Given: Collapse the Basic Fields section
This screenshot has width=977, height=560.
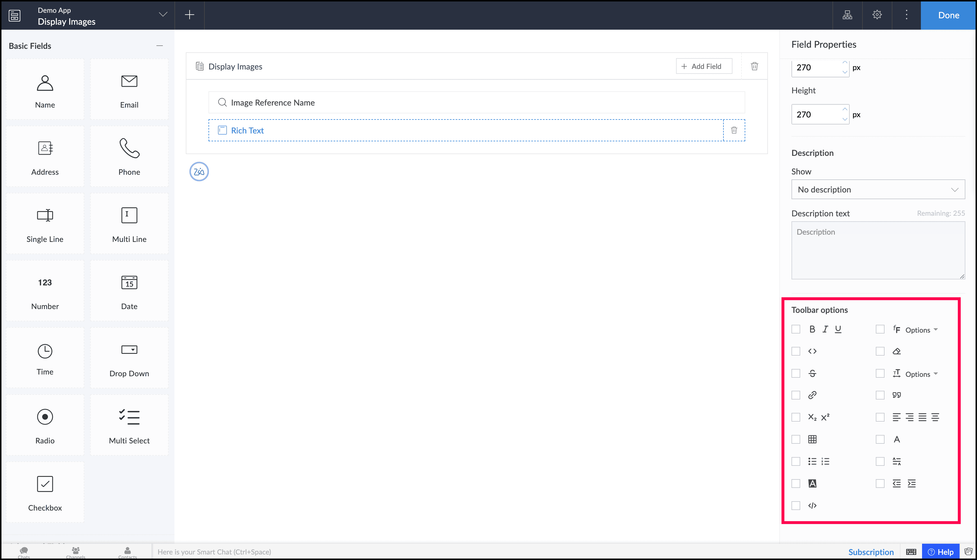Looking at the screenshot, I should tap(159, 46).
